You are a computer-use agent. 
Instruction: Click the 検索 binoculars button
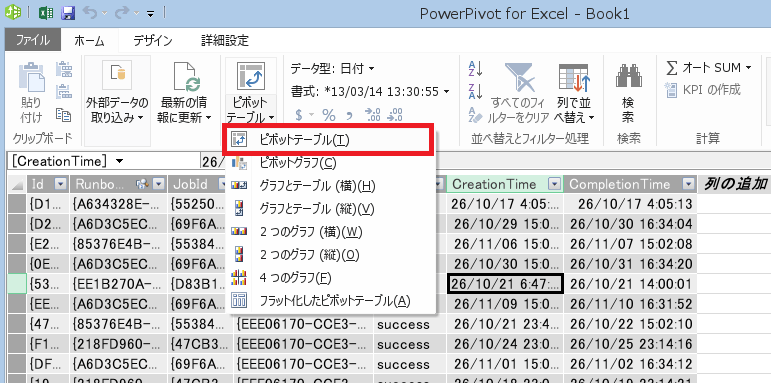pyautogui.click(x=628, y=93)
